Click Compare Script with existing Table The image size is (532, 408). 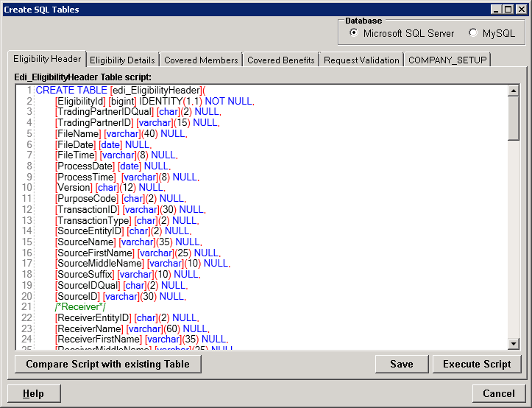[107, 364]
